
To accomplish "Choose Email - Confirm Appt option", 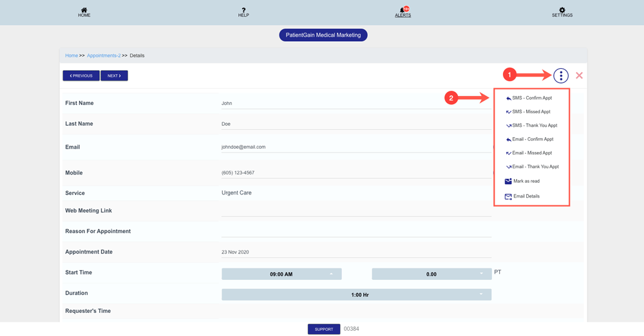I will pyautogui.click(x=532, y=140).
